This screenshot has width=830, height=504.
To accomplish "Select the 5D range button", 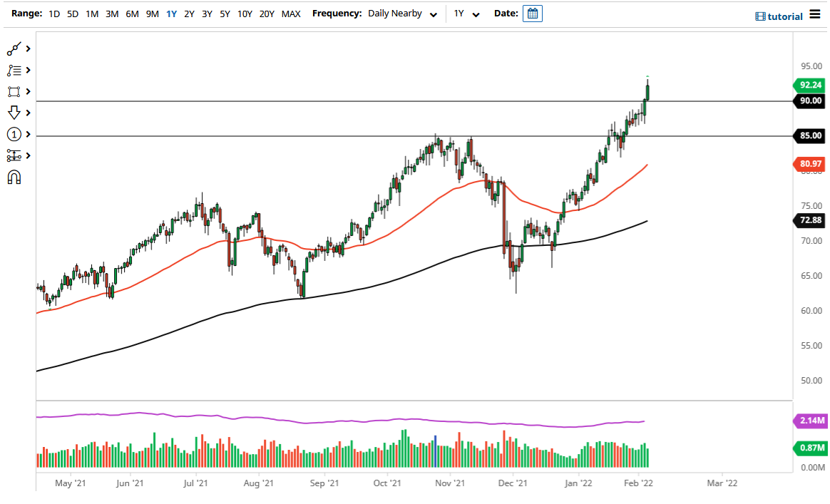I will pyautogui.click(x=71, y=13).
